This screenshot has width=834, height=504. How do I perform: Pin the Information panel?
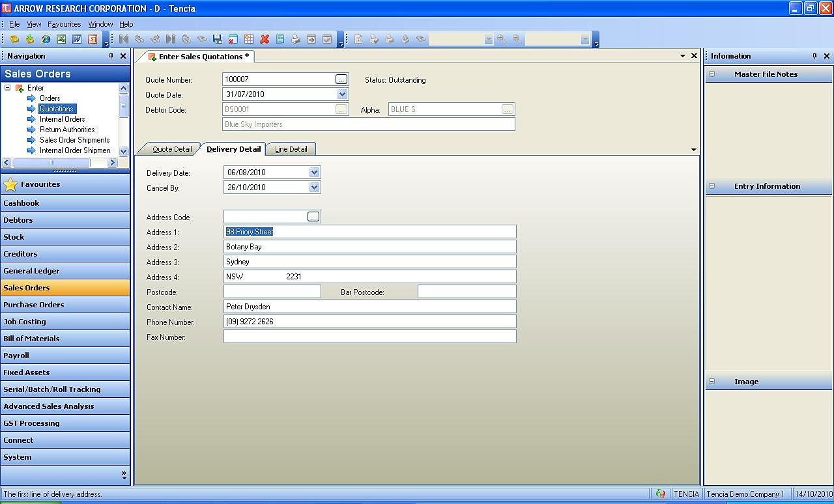pos(814,56)
